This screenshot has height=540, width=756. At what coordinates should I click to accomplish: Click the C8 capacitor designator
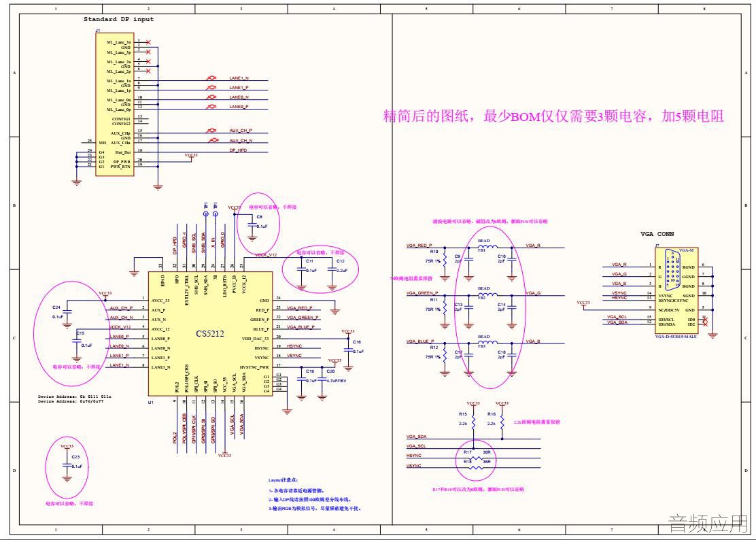(x=260, y=218)
